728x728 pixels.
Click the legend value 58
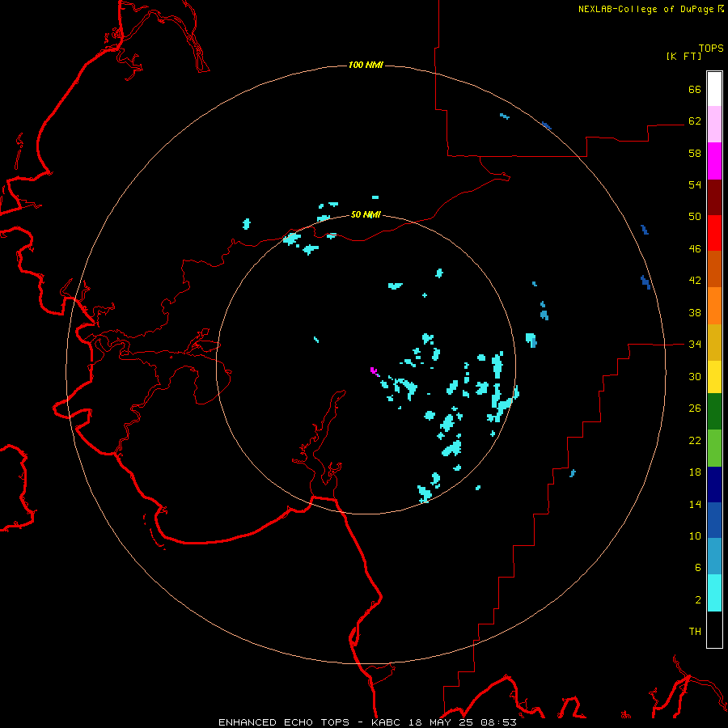[695, 153]
